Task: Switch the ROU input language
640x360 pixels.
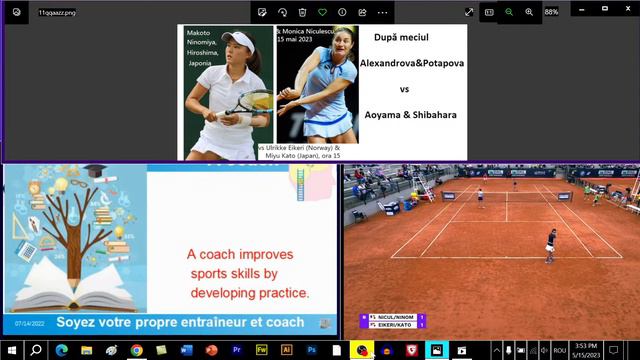Action: click(560, 350)
